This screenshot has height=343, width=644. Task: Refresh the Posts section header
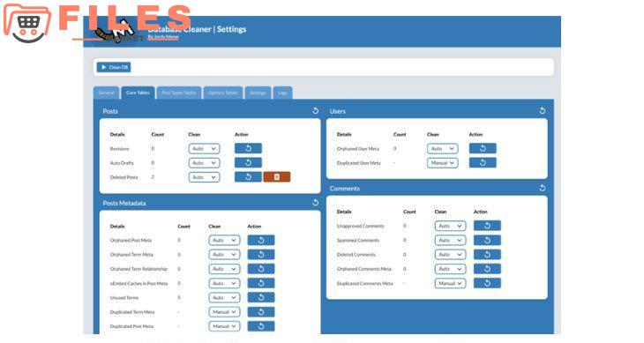316,111
